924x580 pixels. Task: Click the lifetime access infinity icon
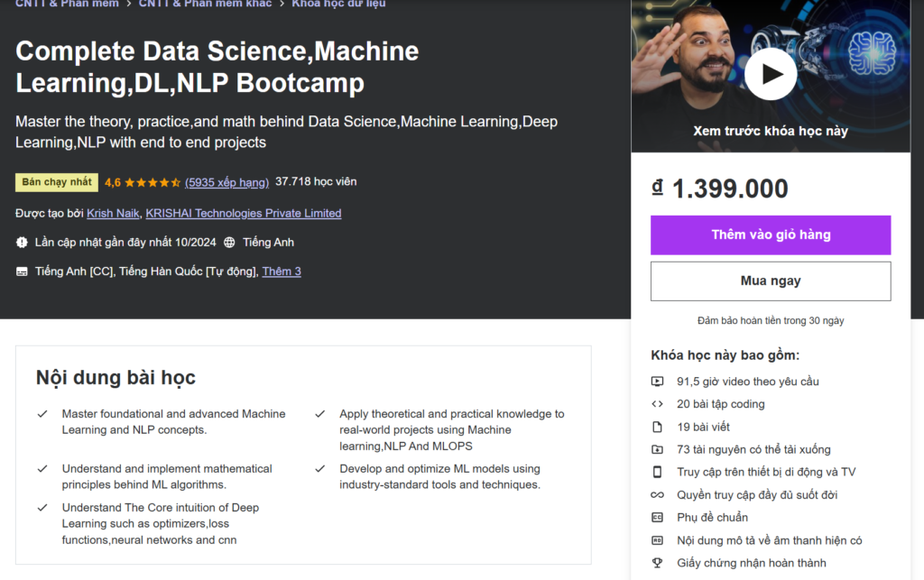point(657,495)
